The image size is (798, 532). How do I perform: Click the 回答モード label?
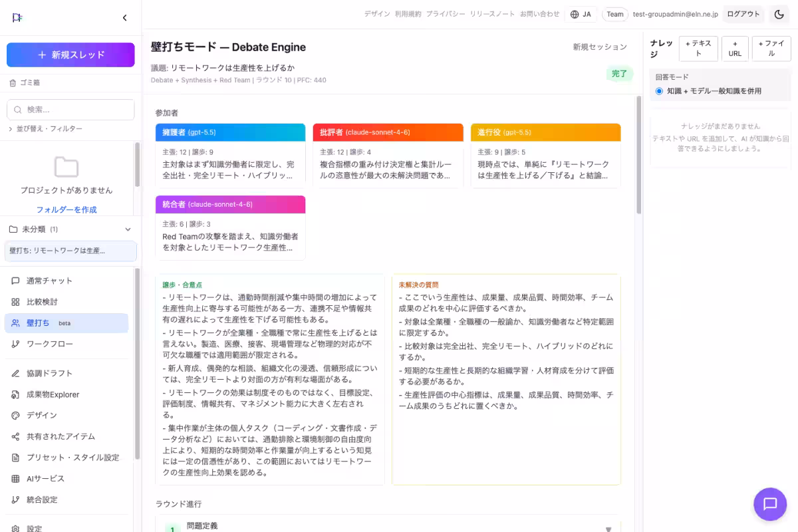[x=672, y=77]
